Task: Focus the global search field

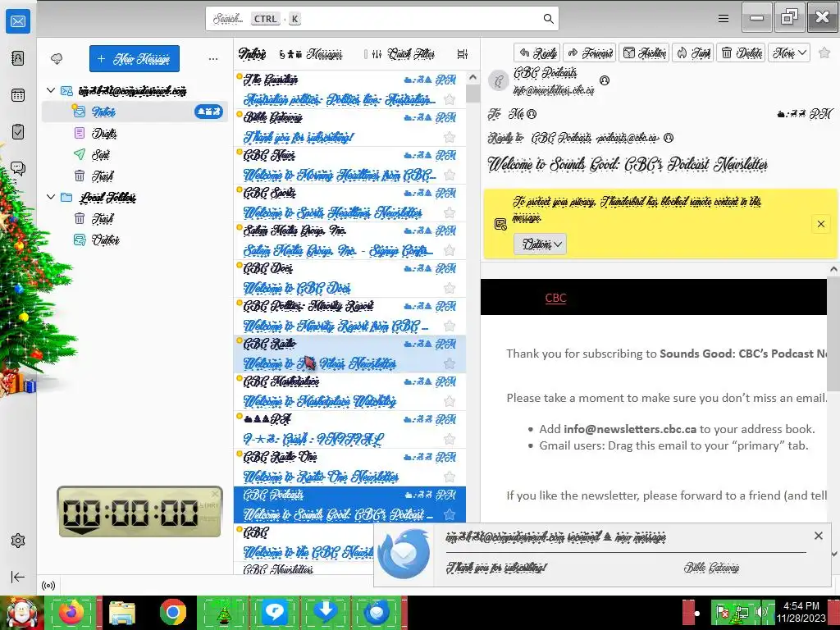Action: 382,19
